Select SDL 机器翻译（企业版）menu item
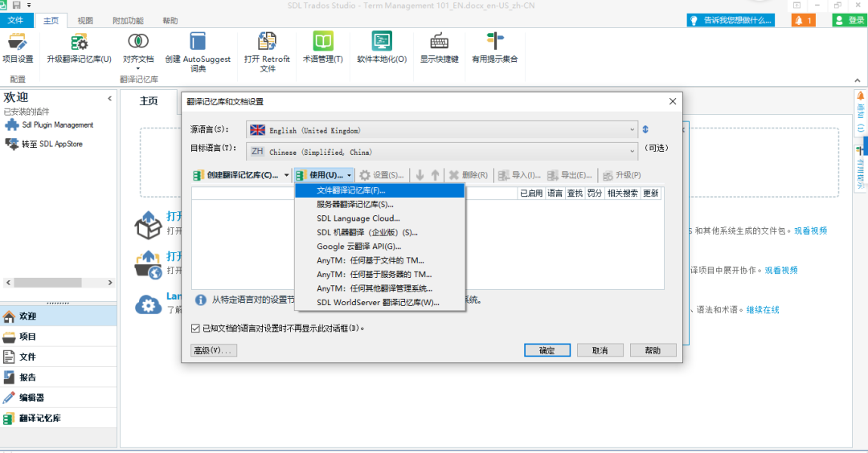 coord(379,232)
